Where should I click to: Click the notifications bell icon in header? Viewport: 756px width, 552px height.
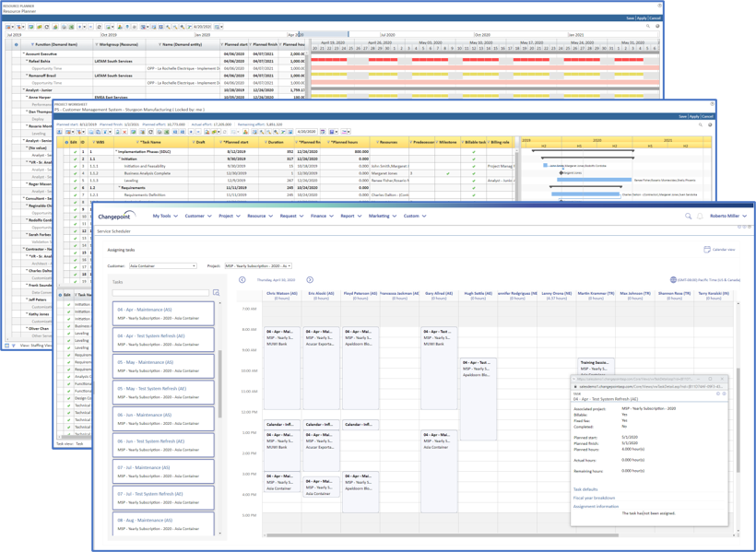pyautogui.click(x=700, y=217)
